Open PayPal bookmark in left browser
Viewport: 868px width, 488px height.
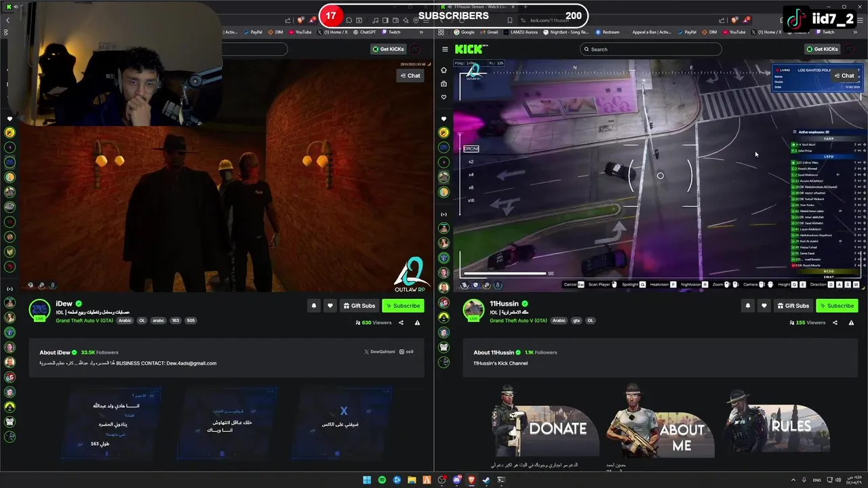click(x=253, y=32)
